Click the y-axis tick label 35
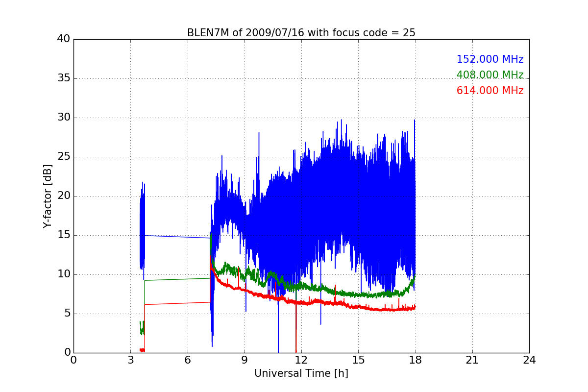This screenshot has height=392, width=588. 63,78
